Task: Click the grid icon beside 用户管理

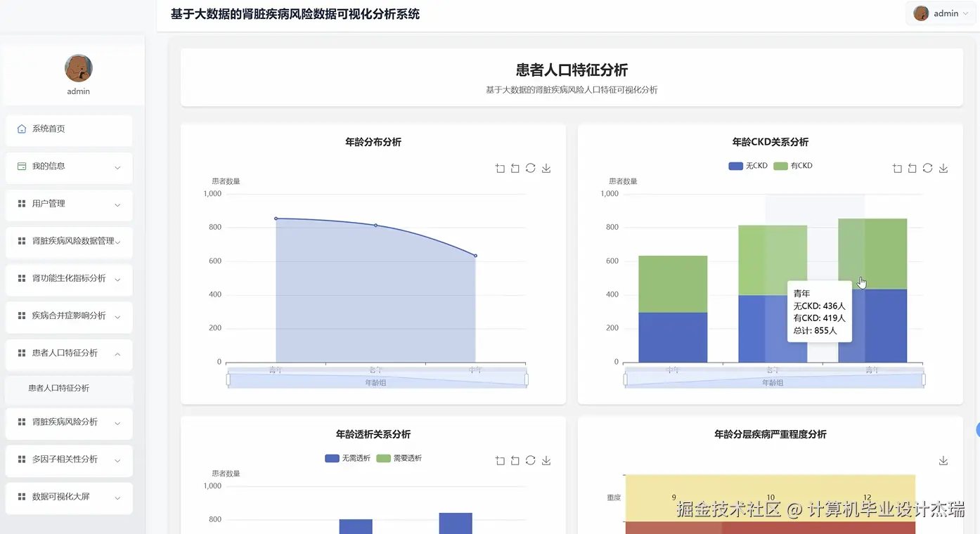Action: point(22,204)
